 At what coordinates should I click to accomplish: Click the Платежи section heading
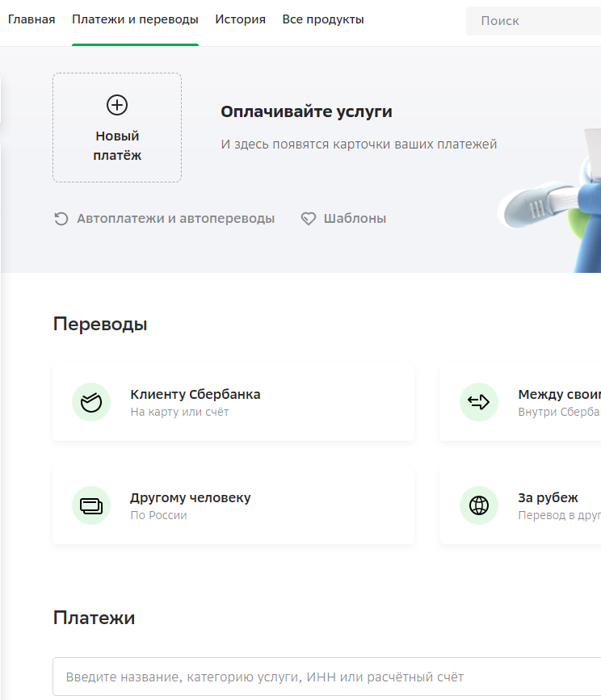(x=94, y=618)
